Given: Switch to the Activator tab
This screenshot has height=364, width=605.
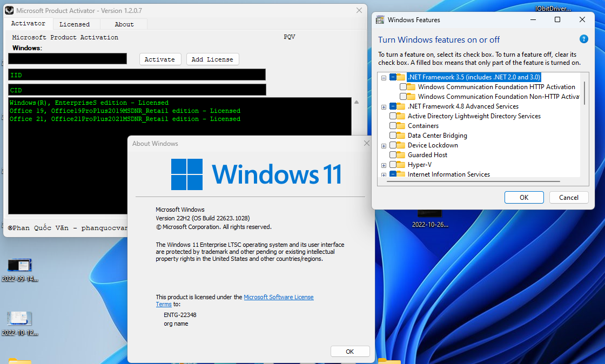Looking at the screenshot, I should coord(28,24).
